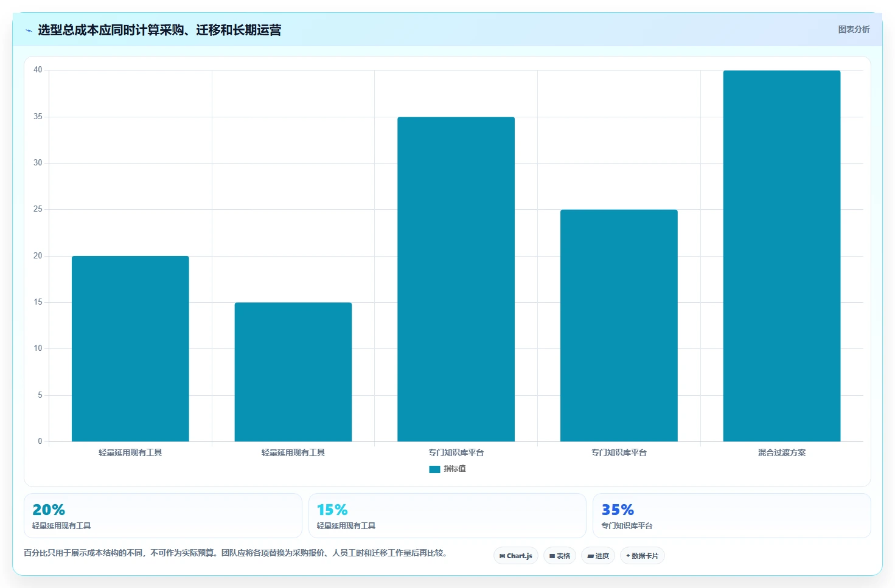Select the 表格 chip

pos(560,556)
